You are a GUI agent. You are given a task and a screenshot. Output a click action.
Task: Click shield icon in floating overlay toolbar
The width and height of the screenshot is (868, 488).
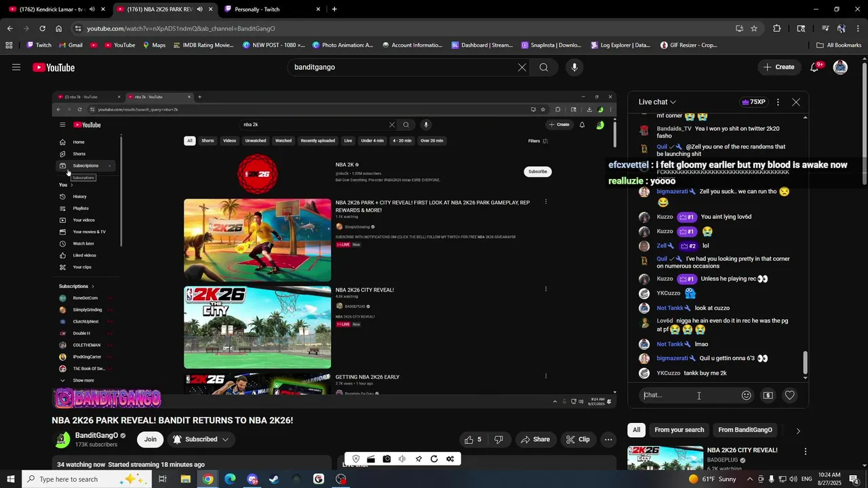click(355, 459)
